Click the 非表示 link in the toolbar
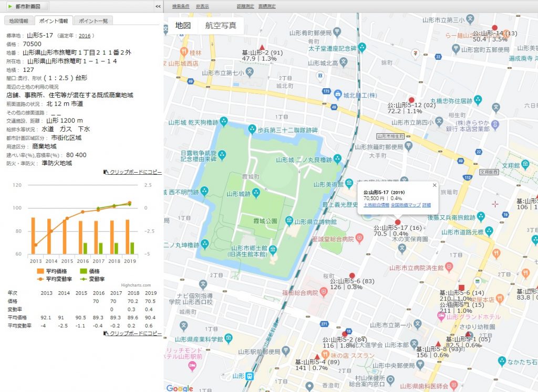The height and width of the screenshot is (392, 538). pyautogui.click(x=202, y=6)
